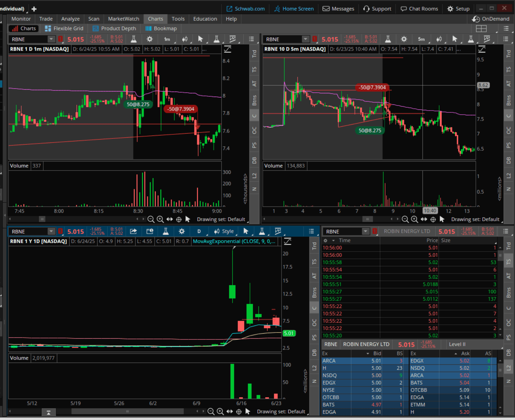Go to Home Screen
Viewport: 515px width, 420px height.
[x=294, y=9]
